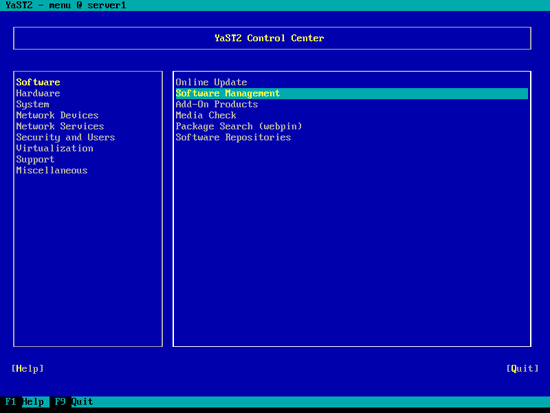Select the Miscellaneous category
This screenshot has width=550, height=413.
52,171
